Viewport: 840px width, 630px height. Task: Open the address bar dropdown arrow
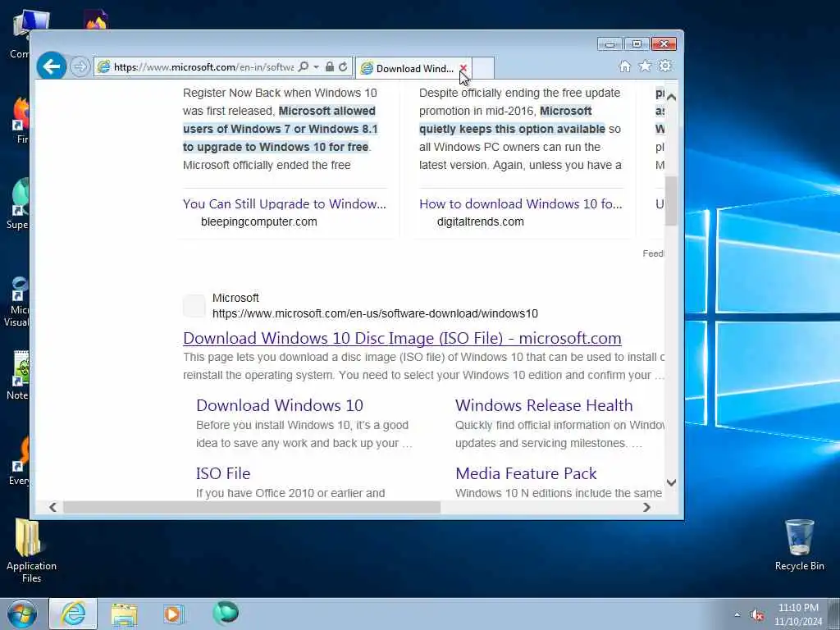click(316, 67)
